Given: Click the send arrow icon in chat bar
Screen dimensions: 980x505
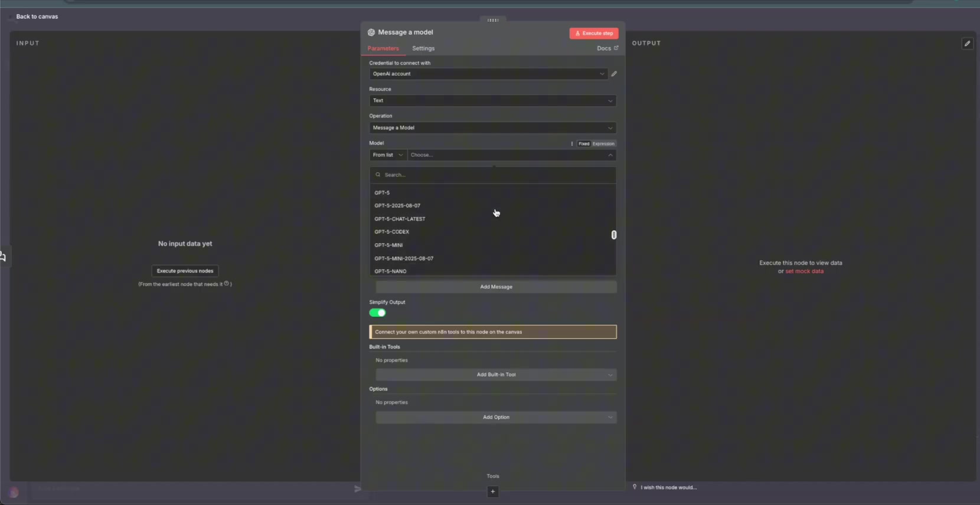Looking at the screenshot, I should point(357,488).
